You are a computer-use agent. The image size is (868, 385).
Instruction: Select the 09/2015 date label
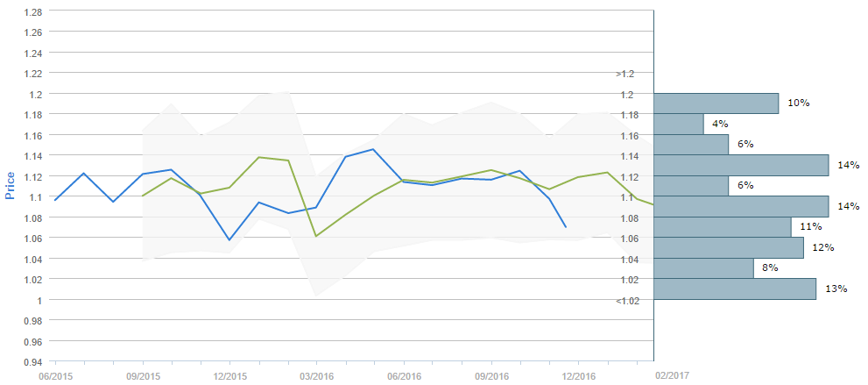click(x=142, y=375)
